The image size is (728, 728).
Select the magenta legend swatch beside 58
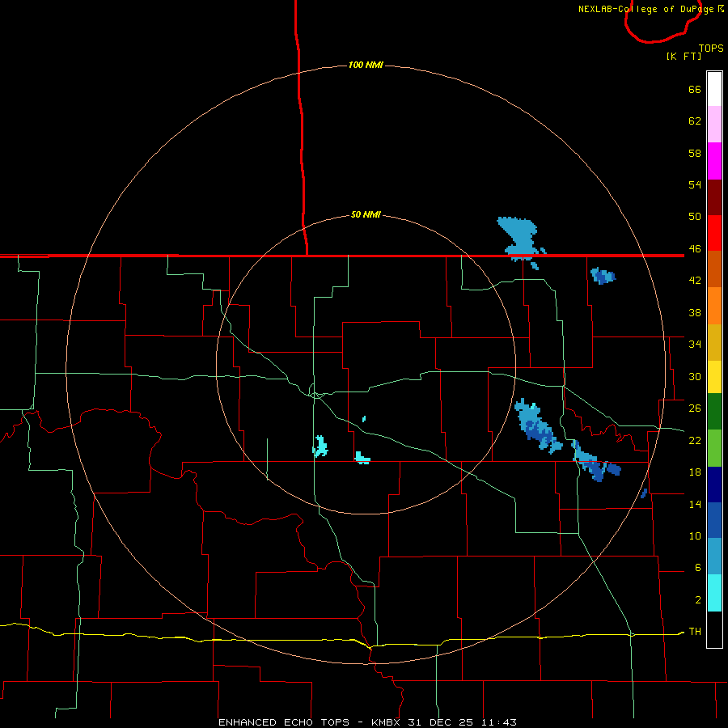[714, 161]
